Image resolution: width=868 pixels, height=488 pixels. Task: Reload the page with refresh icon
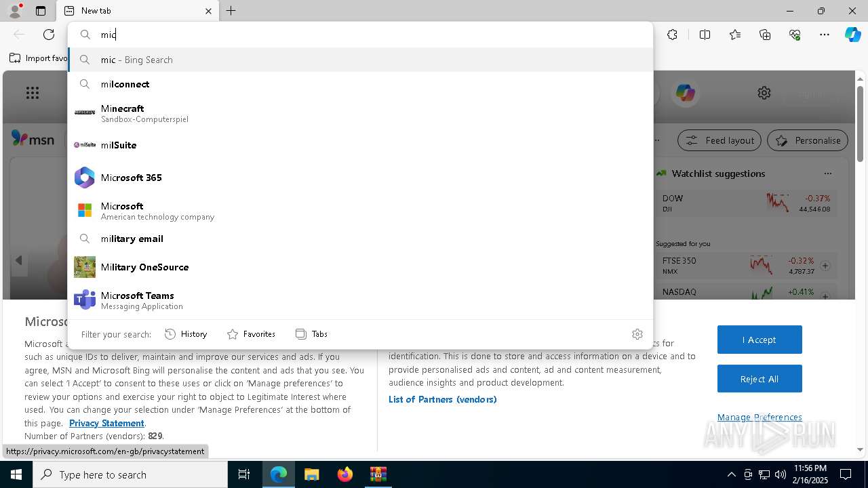pyautogui.click(x=49, y=35)
